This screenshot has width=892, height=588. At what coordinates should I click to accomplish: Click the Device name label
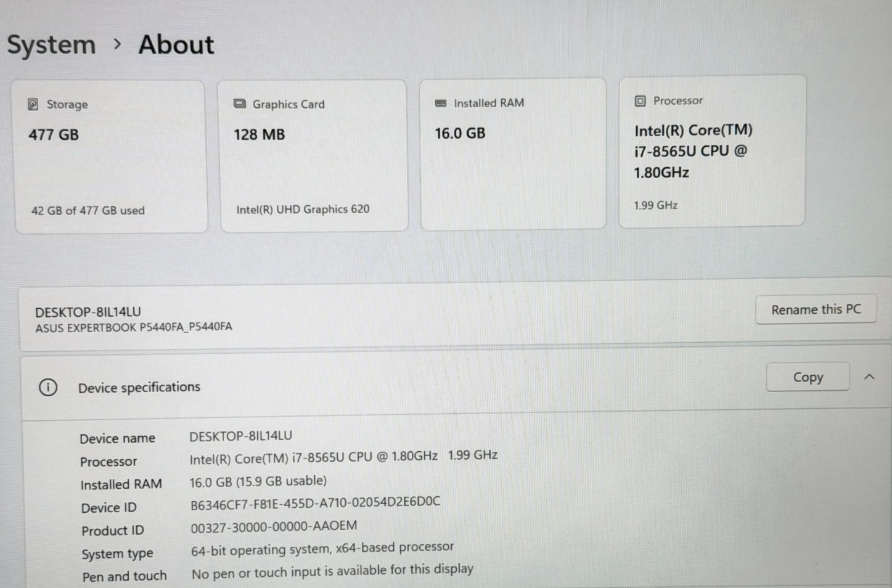click(117, 438)
